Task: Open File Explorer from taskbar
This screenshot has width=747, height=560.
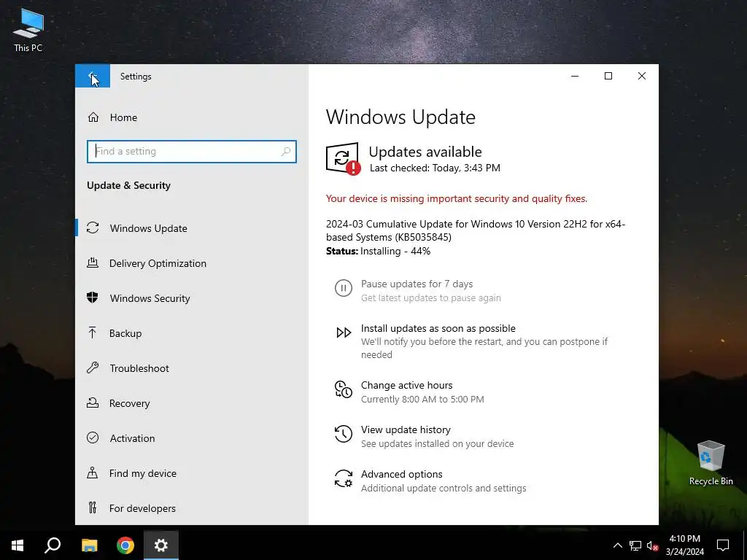Action: (89, 545)
